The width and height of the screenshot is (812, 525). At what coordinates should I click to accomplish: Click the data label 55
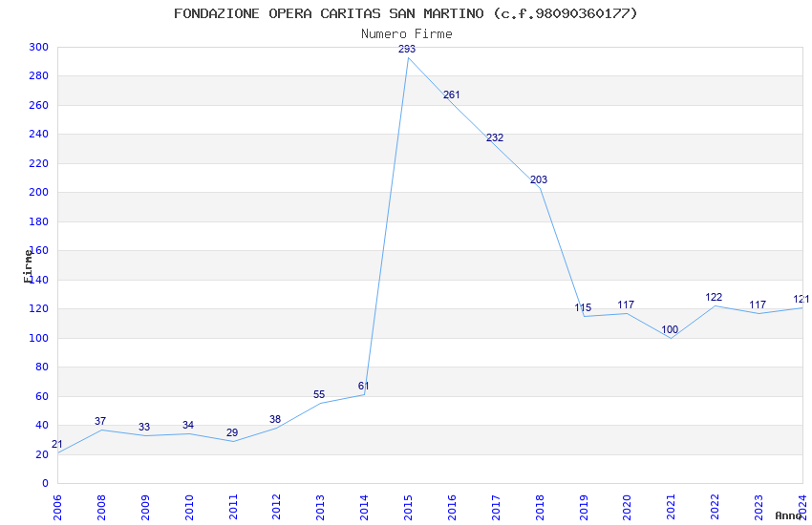click(319, 394)
